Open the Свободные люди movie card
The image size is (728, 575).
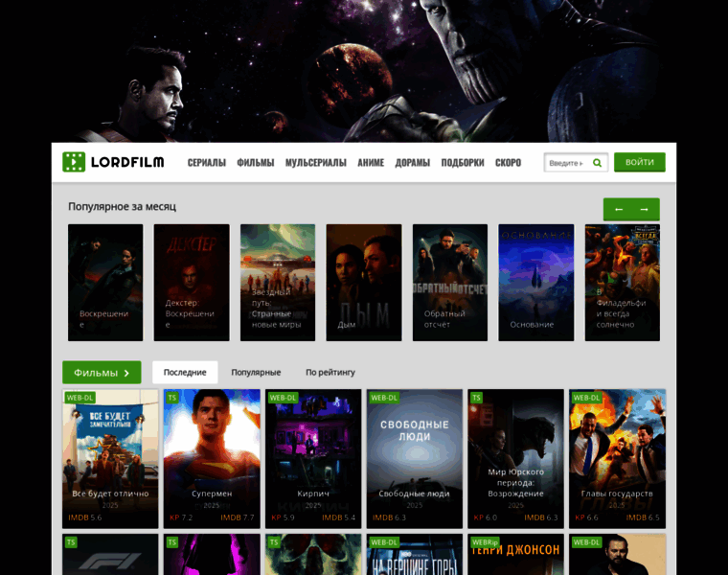tap(415, 458)
